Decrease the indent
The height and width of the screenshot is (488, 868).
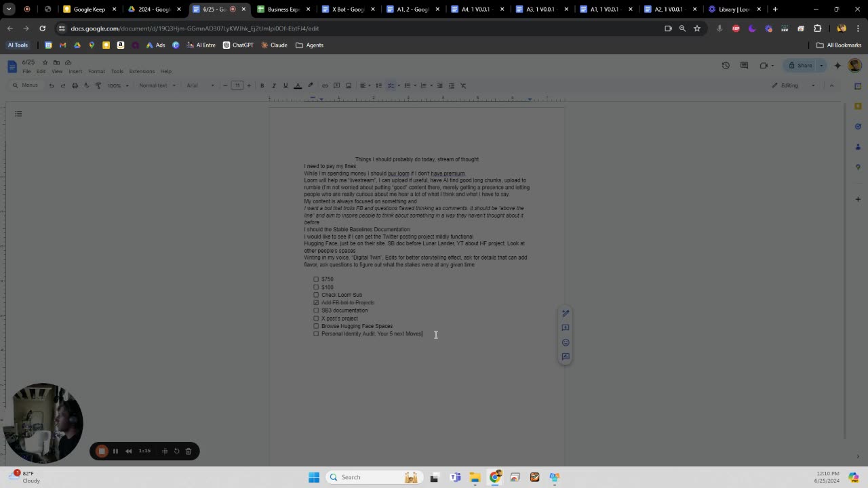[x=439, y=85]
